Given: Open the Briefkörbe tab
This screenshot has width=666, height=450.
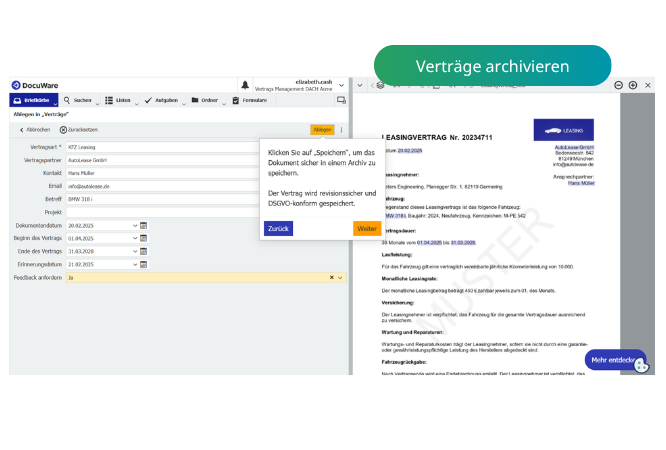Looking at the screenshot, I should pos(32,100).
